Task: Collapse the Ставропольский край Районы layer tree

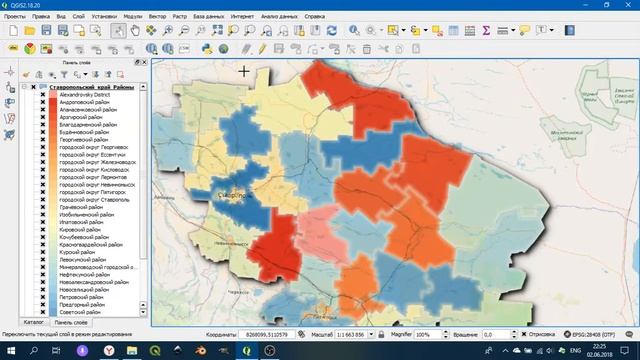Action: coord(24,87)
